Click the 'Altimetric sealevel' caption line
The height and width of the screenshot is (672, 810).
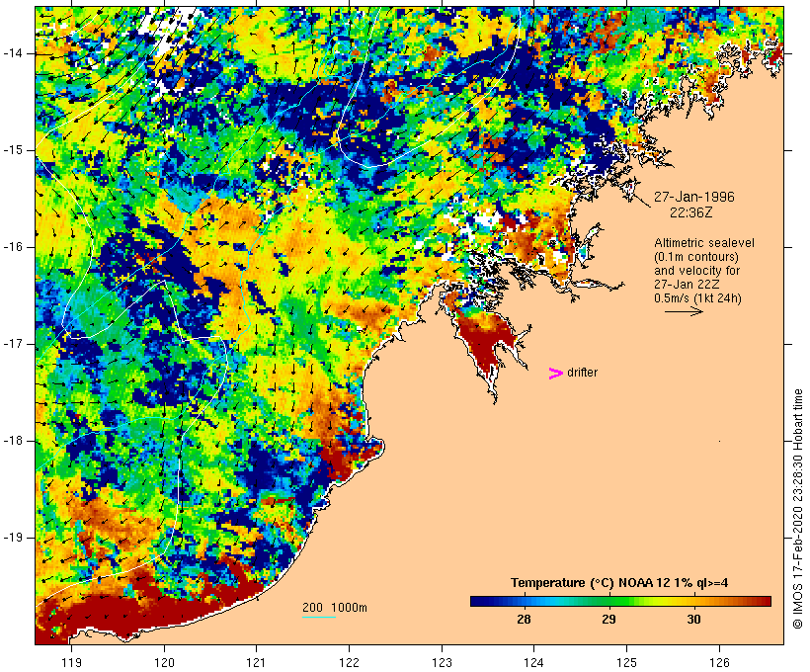pyautogui.click(x=704, y=243)
